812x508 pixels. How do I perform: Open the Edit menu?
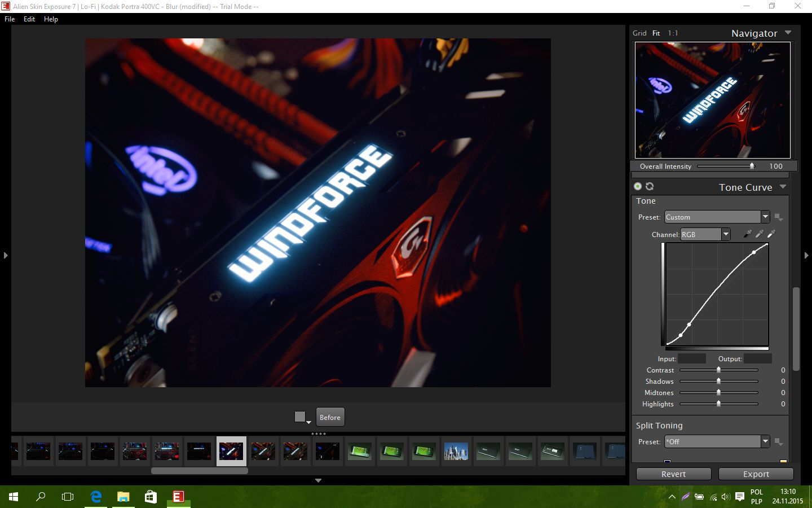[x=29, y=19]
